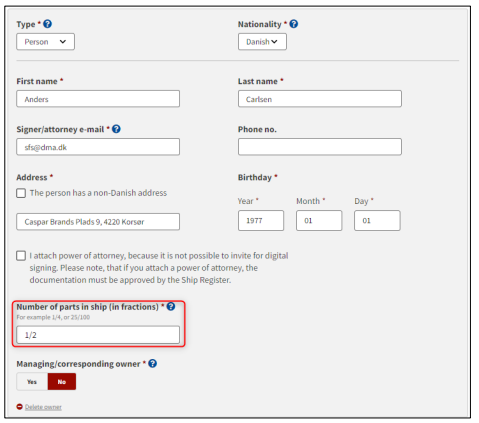479x423 pixels.
Task: Click the address field Caspar Brands Plads
Action: [x=98, y=222]
